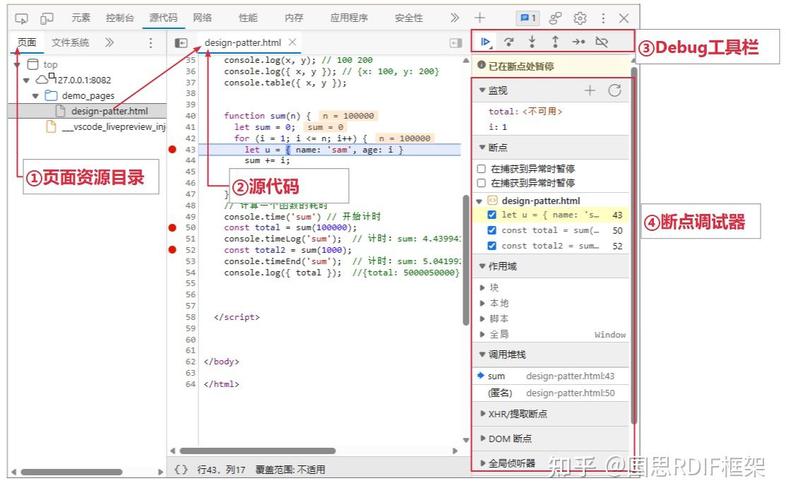This screenshot has width=786, height=500.
Task: Open the 安全性 tab
Action: click(x=409, y=18)
